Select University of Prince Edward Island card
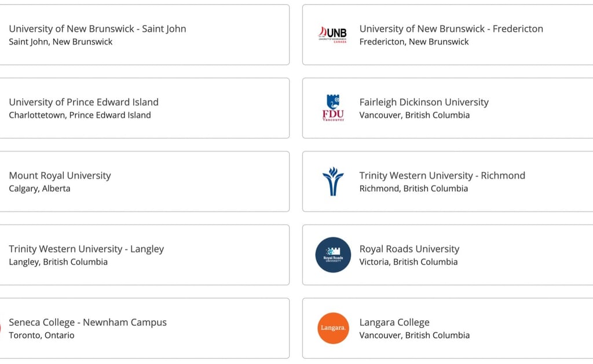 pyautogui.click(x=144, y=108)
